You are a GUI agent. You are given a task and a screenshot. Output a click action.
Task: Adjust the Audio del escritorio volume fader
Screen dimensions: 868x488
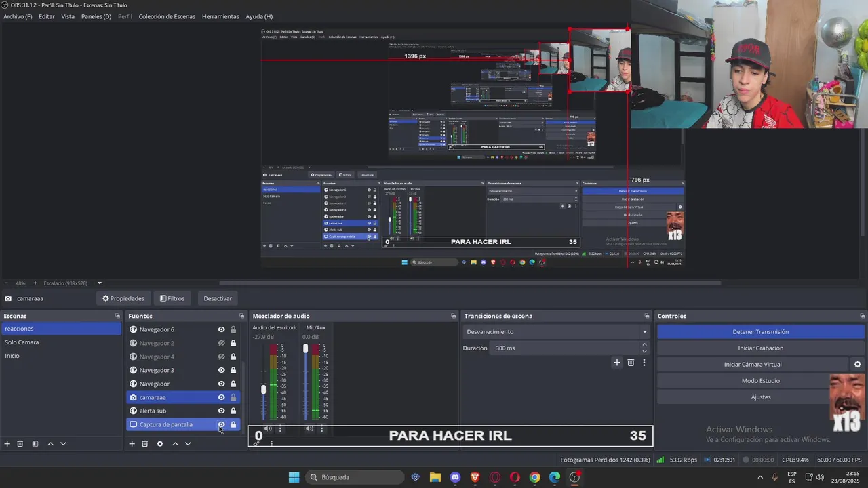[264, 389]
